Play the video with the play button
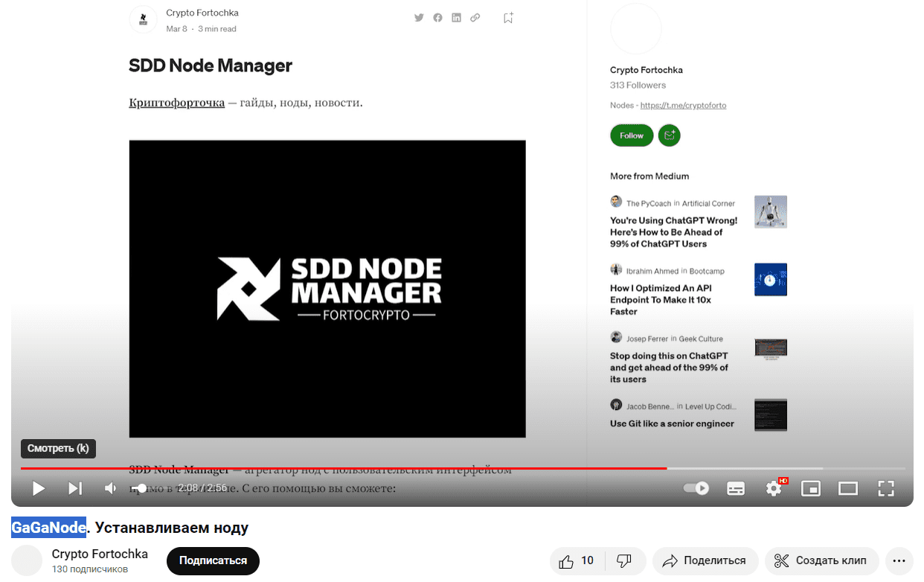The height and width of the screenshot is (582, 924). tap(39, 488)
